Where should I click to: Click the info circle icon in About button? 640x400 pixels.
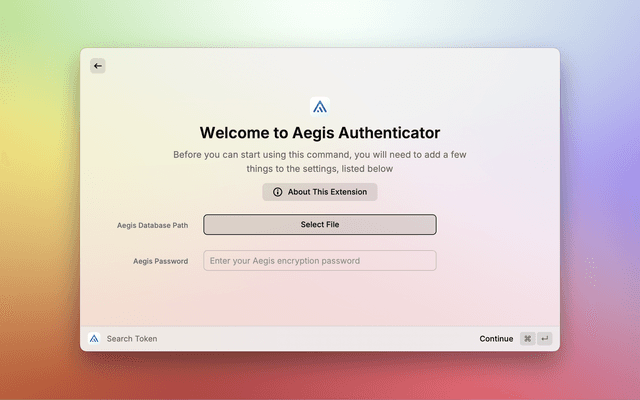tap(278, 192)
